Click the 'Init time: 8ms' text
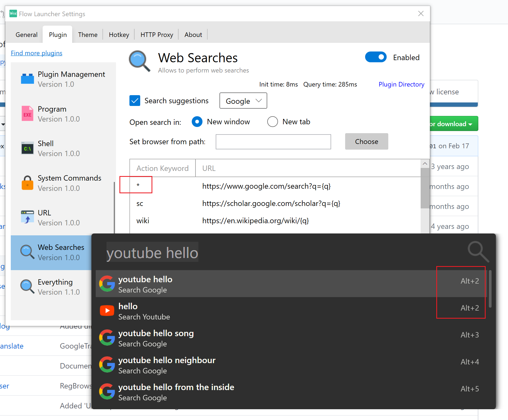The image size is (508, 420). click(x=279, y=84)
